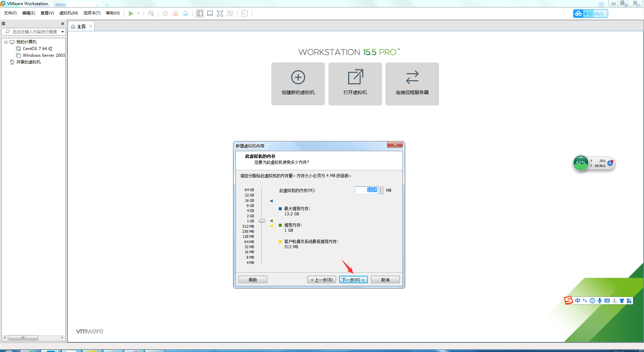Click the library scrollbar right arrow

click(62, 338)
